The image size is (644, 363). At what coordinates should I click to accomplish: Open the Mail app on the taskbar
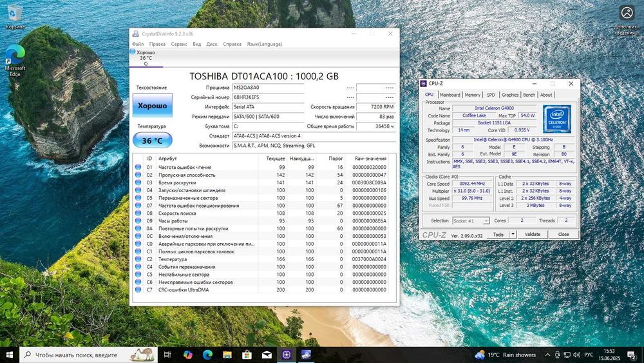point(267,355)
